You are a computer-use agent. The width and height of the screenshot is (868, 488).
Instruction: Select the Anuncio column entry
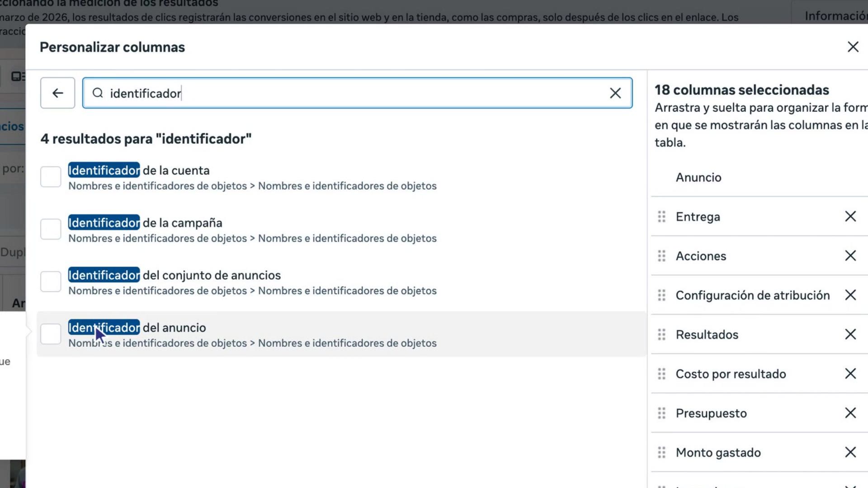pyautogui.click(x=698, y=178)
